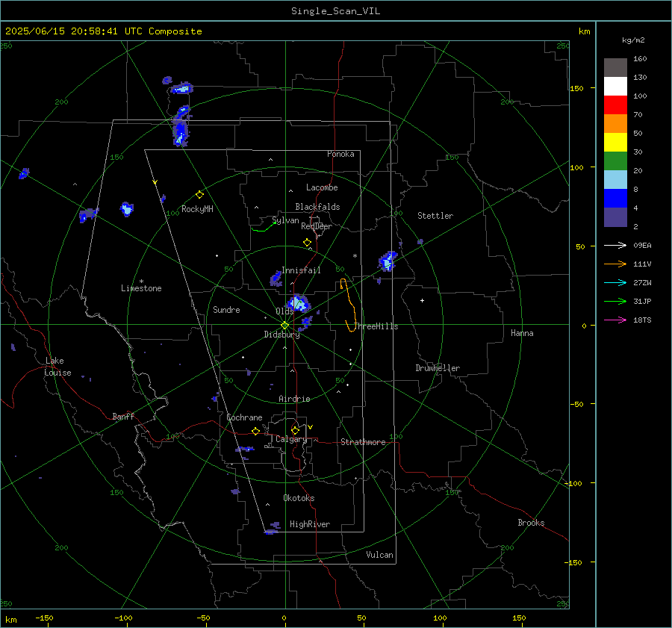The height and width of the screenshot is (628, 672).
Task: Select the purple 2-4 color swatch
Action: coord(615,217)
